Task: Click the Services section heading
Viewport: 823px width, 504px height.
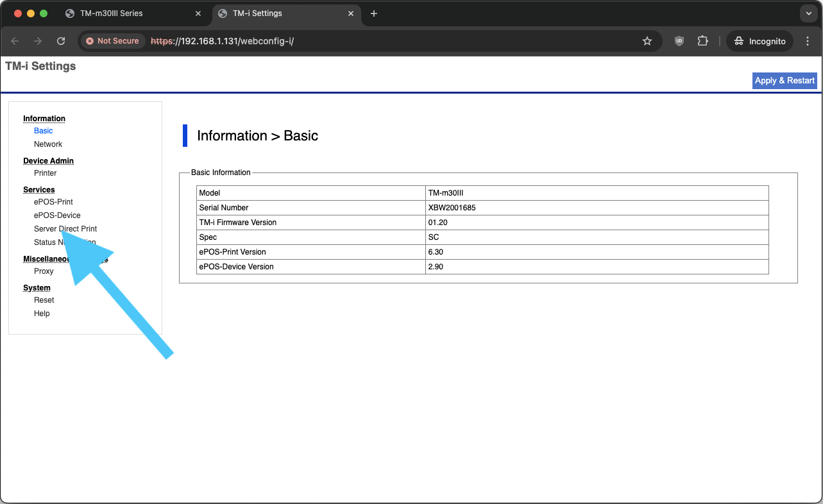Action: pyautogui.click(x=39, y=190)
